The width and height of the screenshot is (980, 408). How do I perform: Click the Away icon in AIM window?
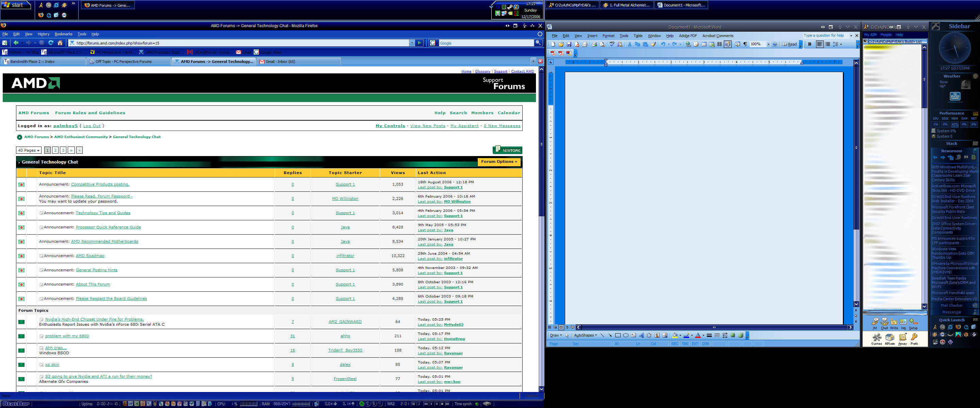coord(902,339)
